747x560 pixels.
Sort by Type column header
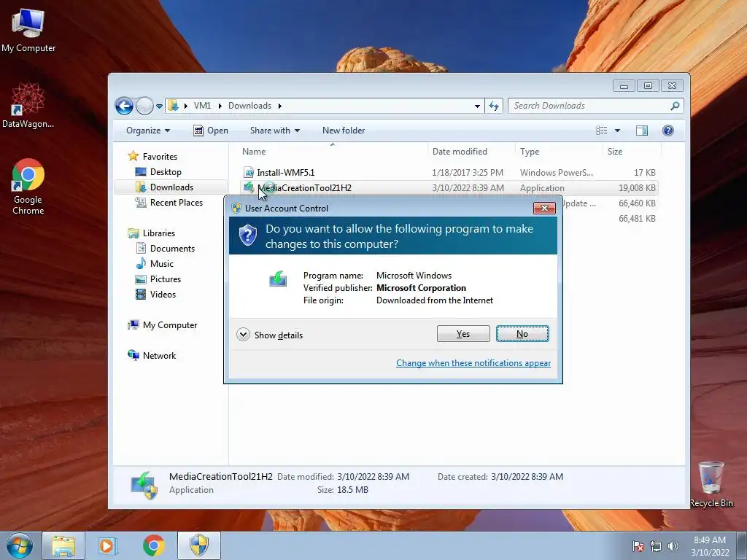coord(530,152)
